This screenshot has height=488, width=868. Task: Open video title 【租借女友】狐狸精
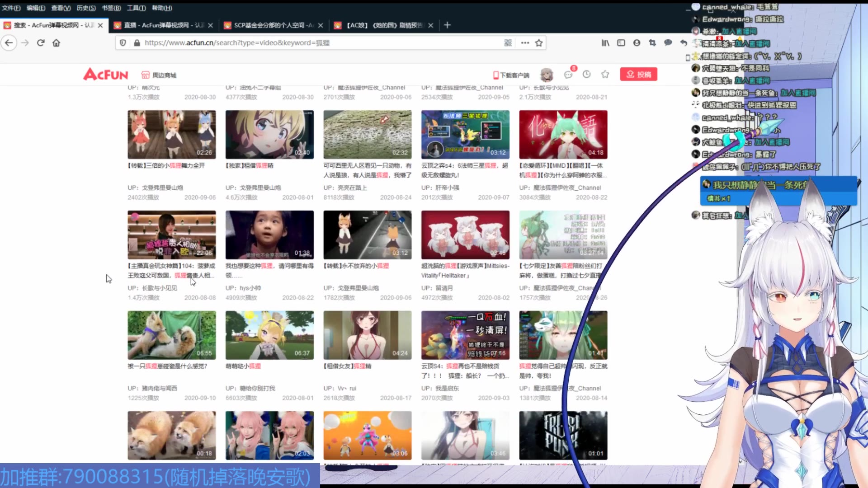click(348, 366)
